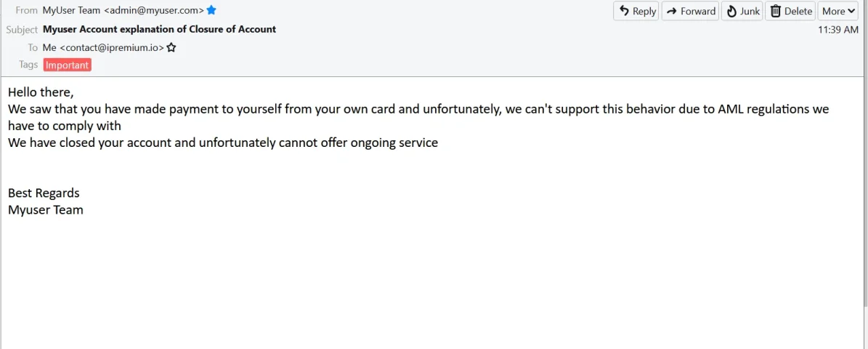Click the "We have closed your account" line
The width and height of the screenshot is (868, 349).
coord(222,143)
